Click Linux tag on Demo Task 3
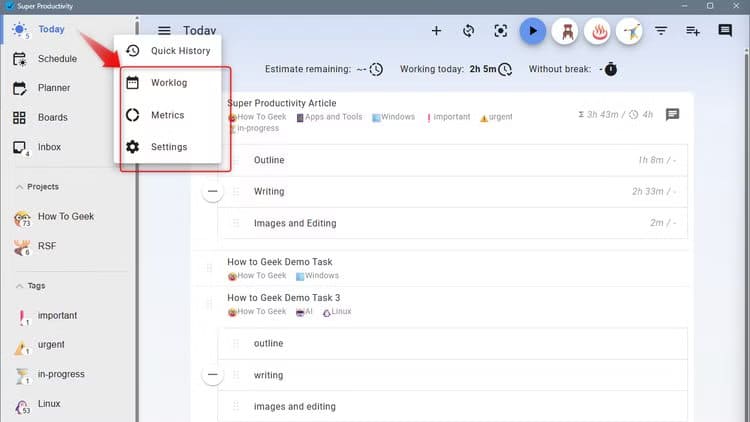 tap(337, 312)
